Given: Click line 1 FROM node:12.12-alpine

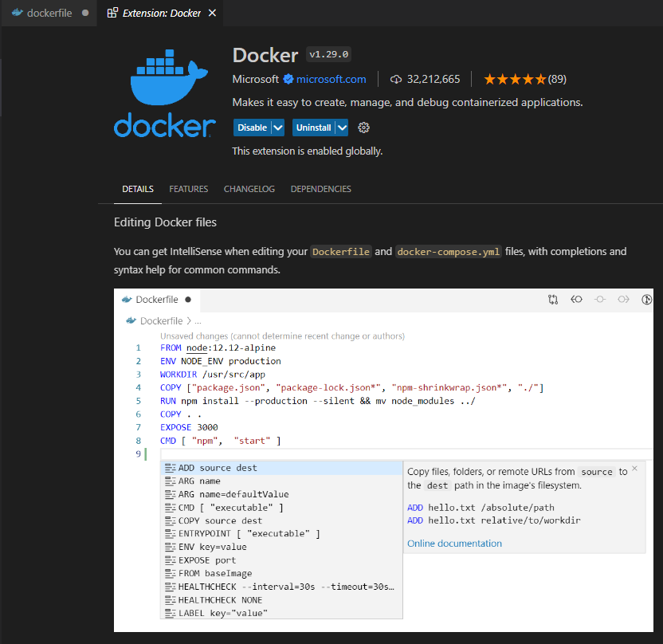Looking at the screenshot, I should tap(218, 348).
